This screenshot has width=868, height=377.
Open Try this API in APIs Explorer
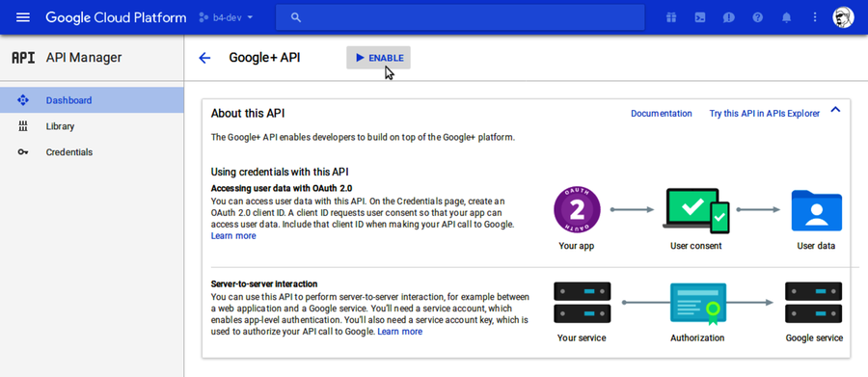click(765, 114)
